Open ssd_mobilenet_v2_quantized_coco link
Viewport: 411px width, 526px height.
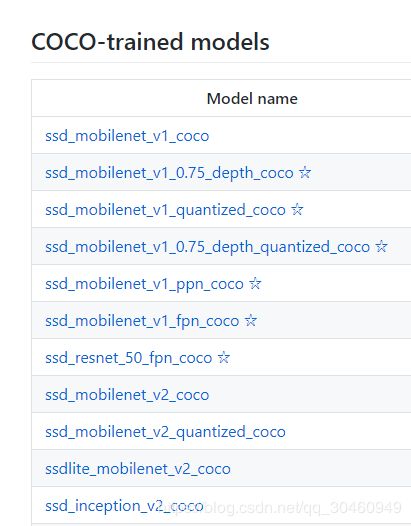point(165,432)
